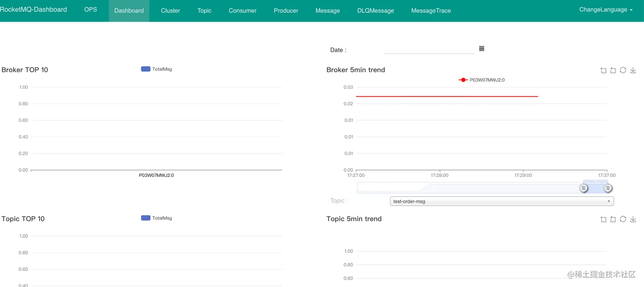Restore the Topic 5min trend chart
The image size is (644, 287).
pos(623,219)
